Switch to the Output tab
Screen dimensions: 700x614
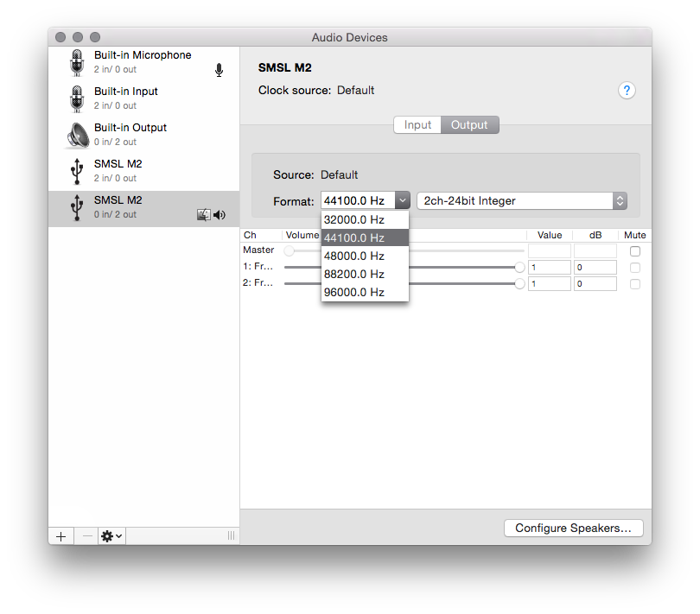point(469,125)
